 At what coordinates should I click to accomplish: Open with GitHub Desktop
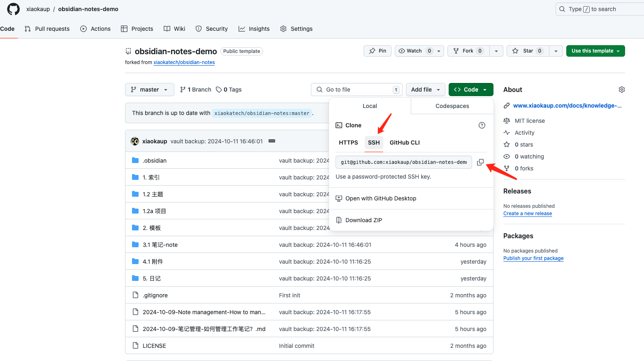pos(376,198)
